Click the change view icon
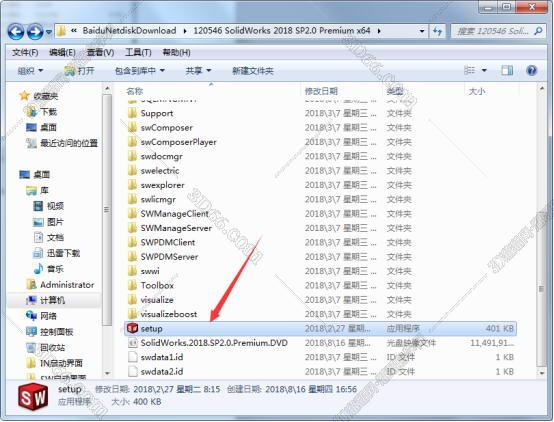 [470, 70]
